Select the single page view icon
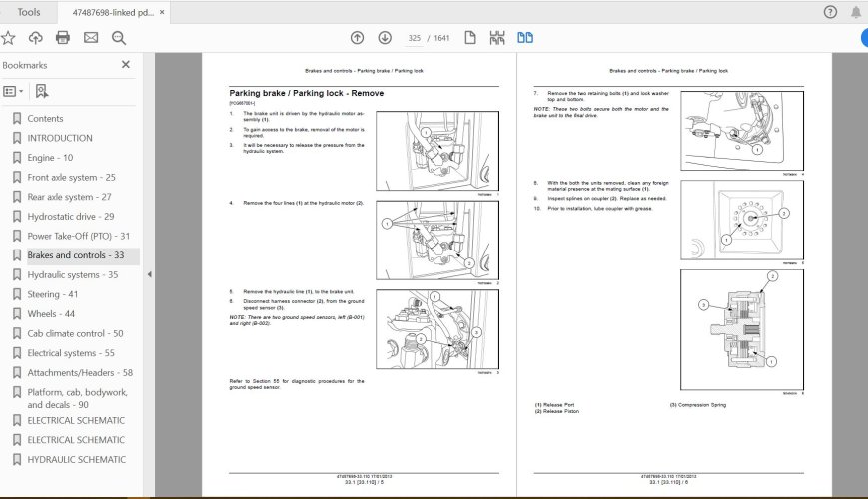Viewport: 868px width, 499px height. [x=470, y=38]
